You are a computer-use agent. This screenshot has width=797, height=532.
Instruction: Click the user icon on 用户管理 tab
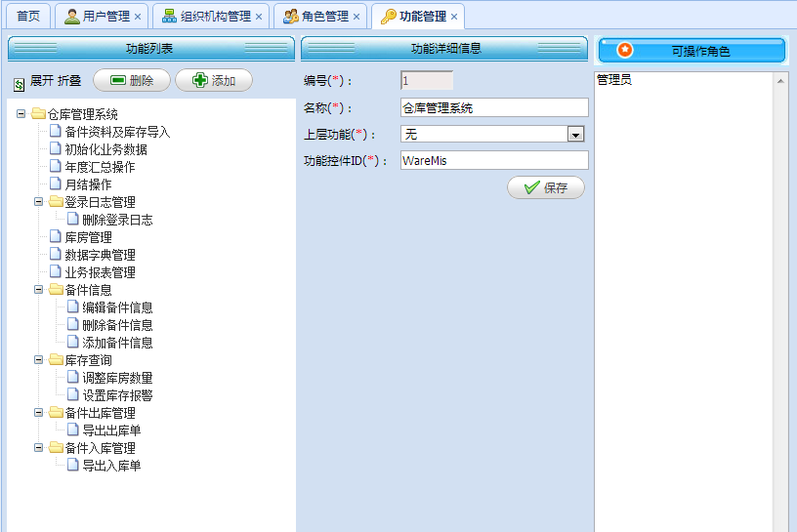(72, 17)
